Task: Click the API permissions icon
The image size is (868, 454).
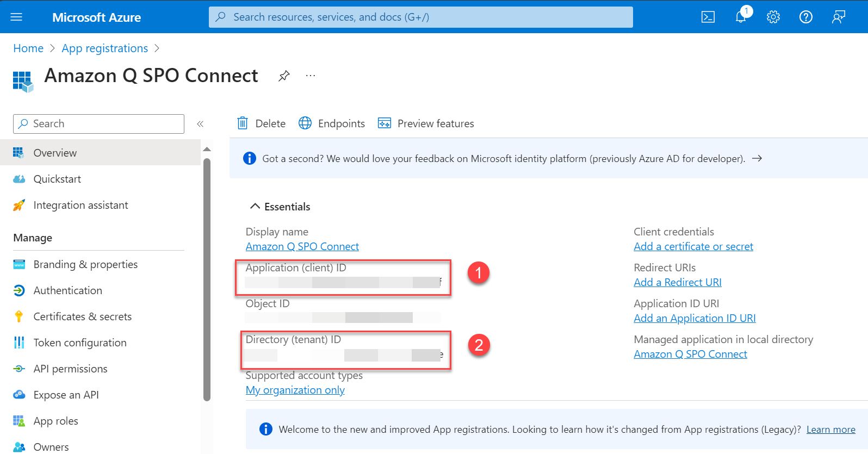Action: coord(19,369)
